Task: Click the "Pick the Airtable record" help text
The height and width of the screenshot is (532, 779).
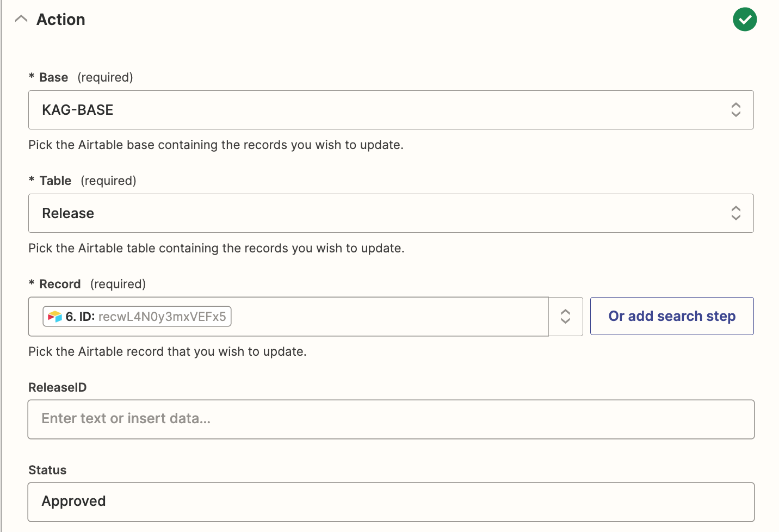Action: [x=167, y=351]
